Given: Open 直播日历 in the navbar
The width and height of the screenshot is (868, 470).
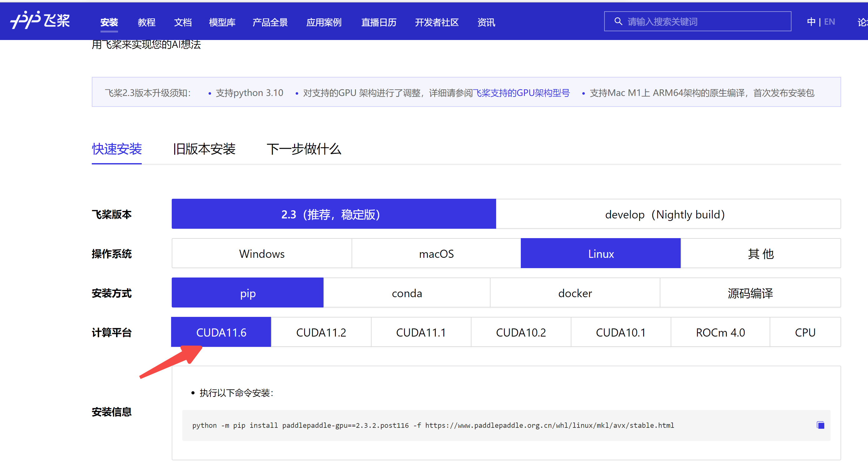Looking at the screenshot, I should pos(379,22).
